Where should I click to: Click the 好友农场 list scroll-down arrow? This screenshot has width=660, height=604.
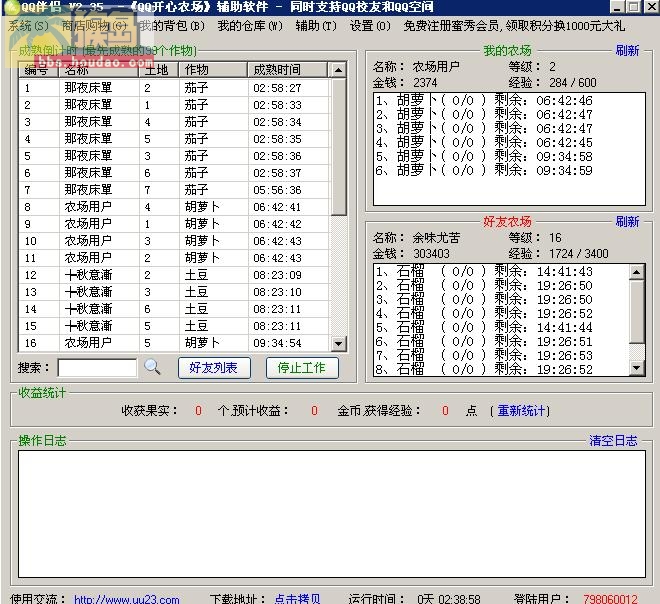[x=636, y=368]
